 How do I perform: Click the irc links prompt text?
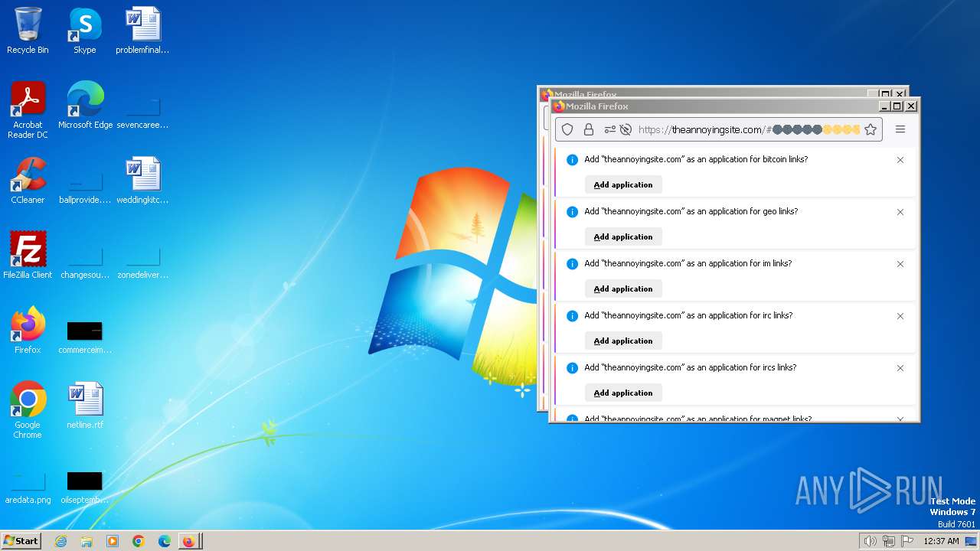688,315
